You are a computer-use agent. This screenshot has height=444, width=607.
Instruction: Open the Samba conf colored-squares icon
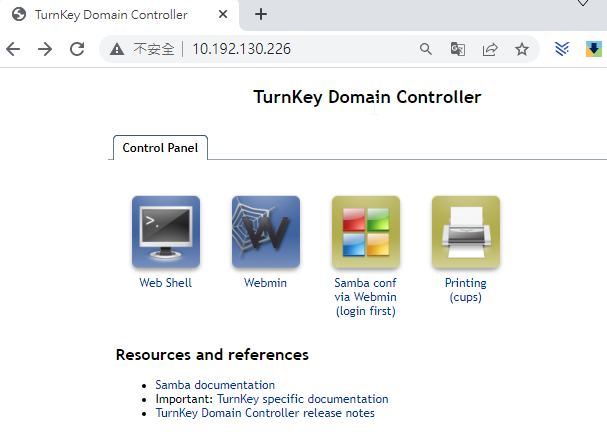click(x=366, y=232)
